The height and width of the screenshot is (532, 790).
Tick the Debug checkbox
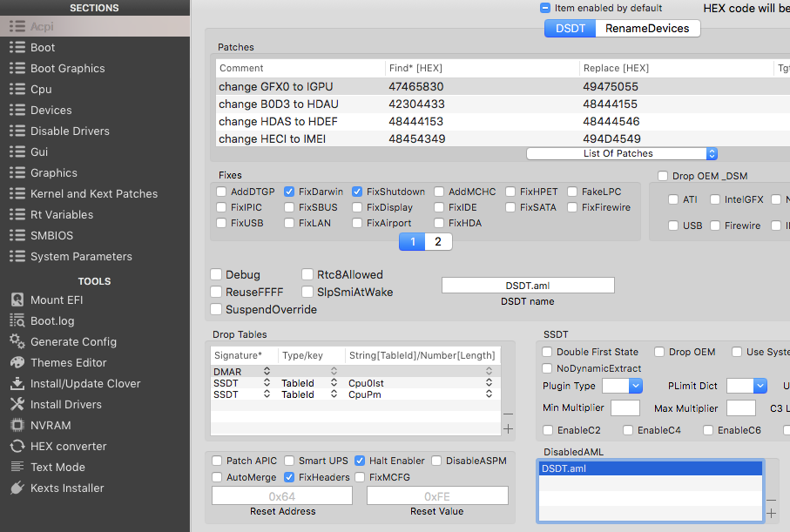click(216, 274)
